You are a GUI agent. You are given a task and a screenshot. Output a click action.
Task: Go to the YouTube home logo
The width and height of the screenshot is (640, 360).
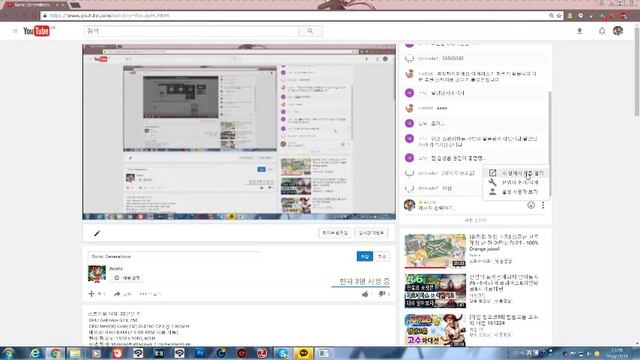tap(36, 31)
